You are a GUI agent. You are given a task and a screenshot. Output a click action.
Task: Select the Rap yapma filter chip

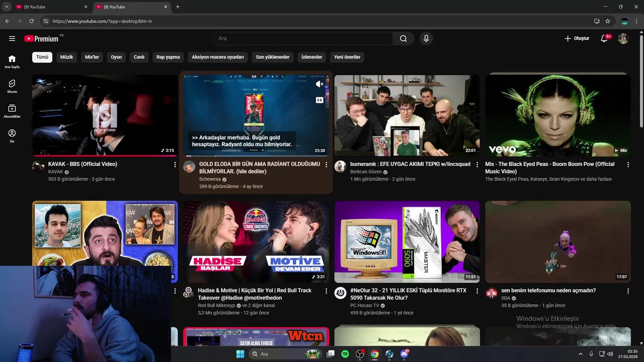(168, 57)
